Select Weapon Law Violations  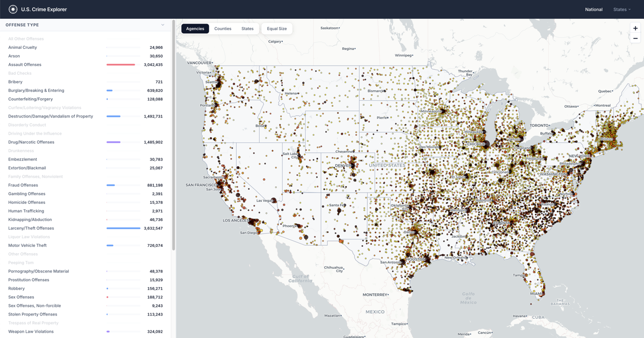[x=85, y=332]
